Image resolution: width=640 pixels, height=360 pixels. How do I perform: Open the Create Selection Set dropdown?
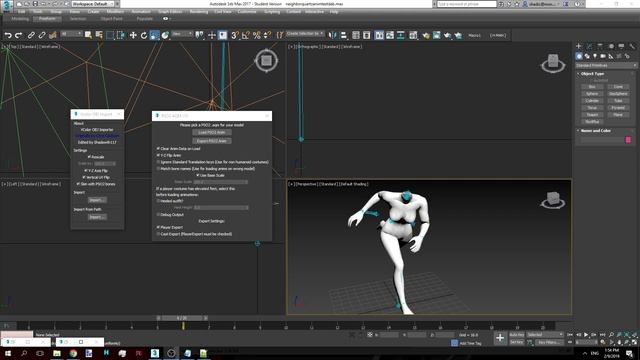(305, 33)
